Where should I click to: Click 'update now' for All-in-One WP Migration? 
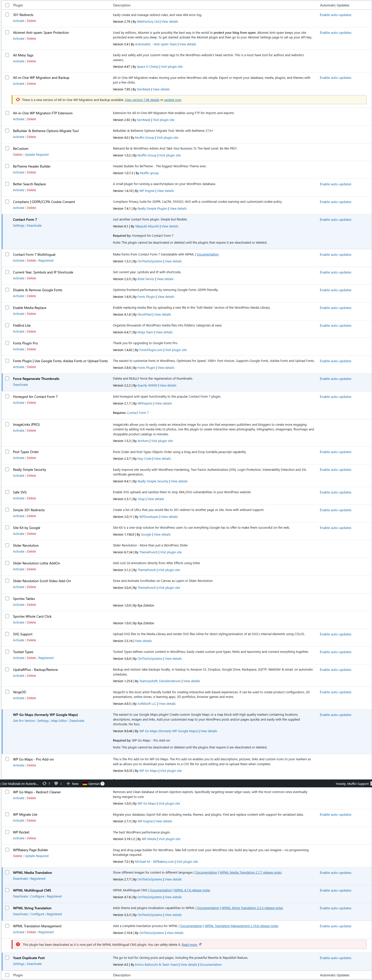pyautogui.click(x=172, y=100)
